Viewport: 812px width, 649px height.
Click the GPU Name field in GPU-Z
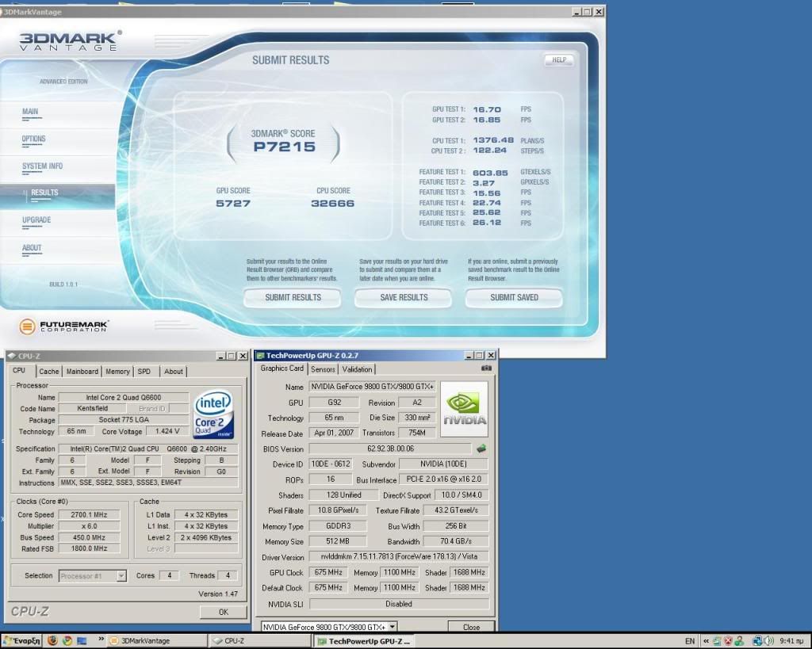click(373, 387)
